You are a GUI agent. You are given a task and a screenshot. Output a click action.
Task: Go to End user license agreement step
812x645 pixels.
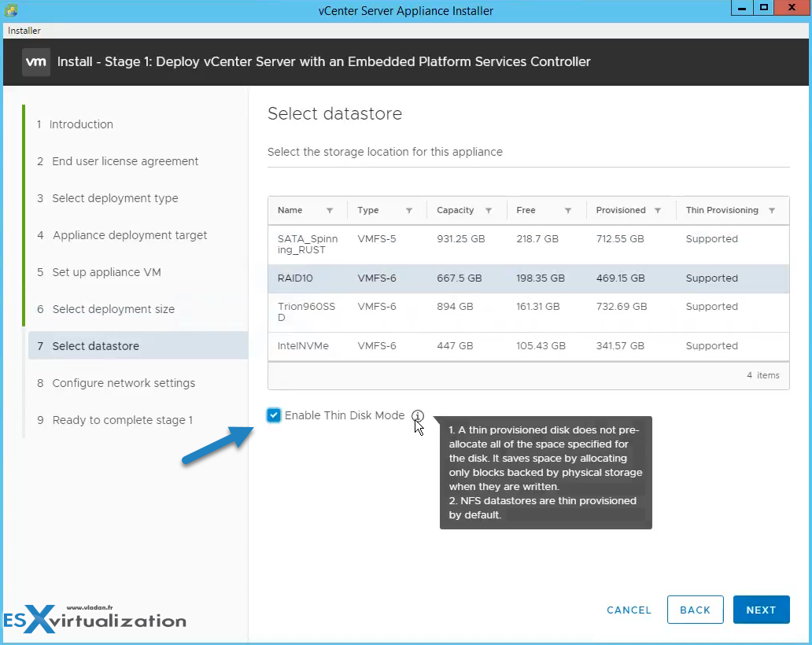pos(117,161)
